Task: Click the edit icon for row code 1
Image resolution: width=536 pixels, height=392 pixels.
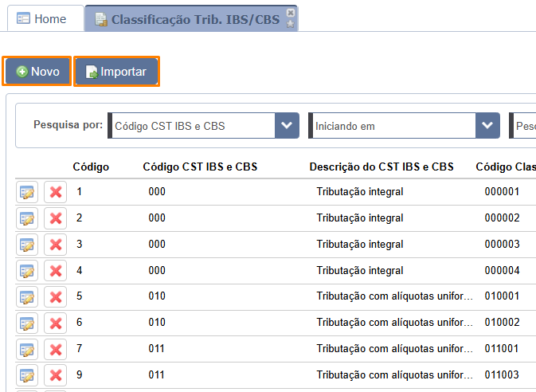Action: point(28,192)
